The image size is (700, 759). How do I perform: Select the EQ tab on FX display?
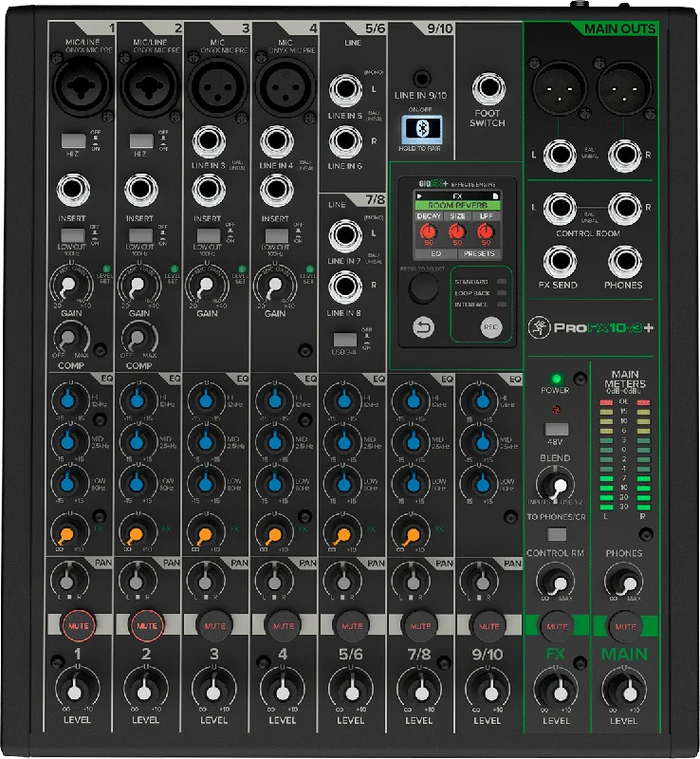(435, 253)
